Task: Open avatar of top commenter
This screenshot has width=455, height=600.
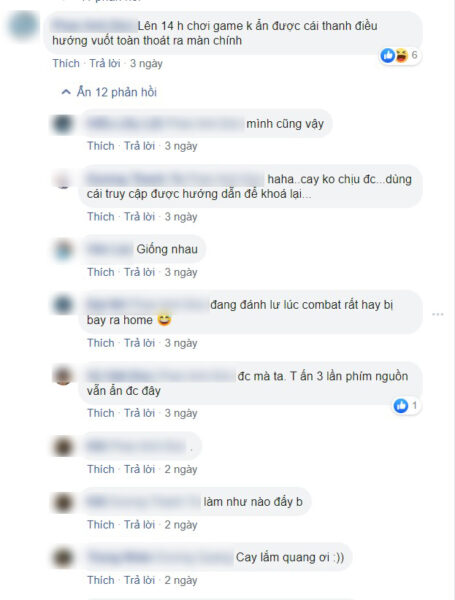Action: pyautogui.click(x=24, y=26)
